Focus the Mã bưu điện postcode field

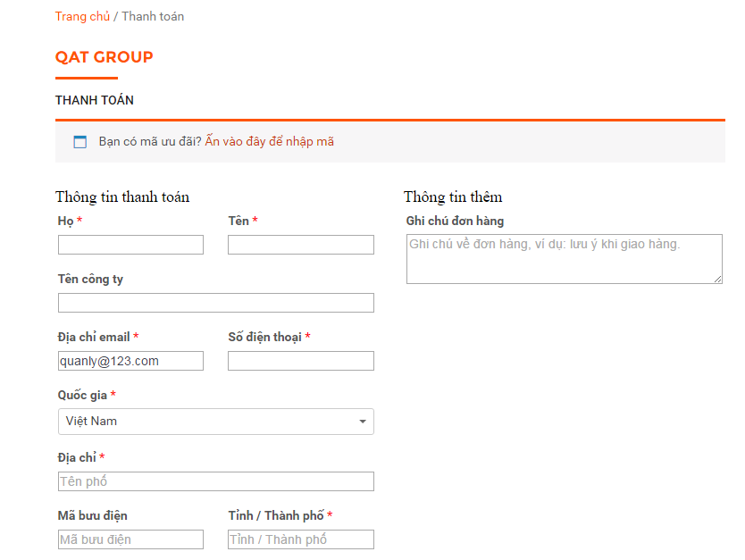point(130,539)
